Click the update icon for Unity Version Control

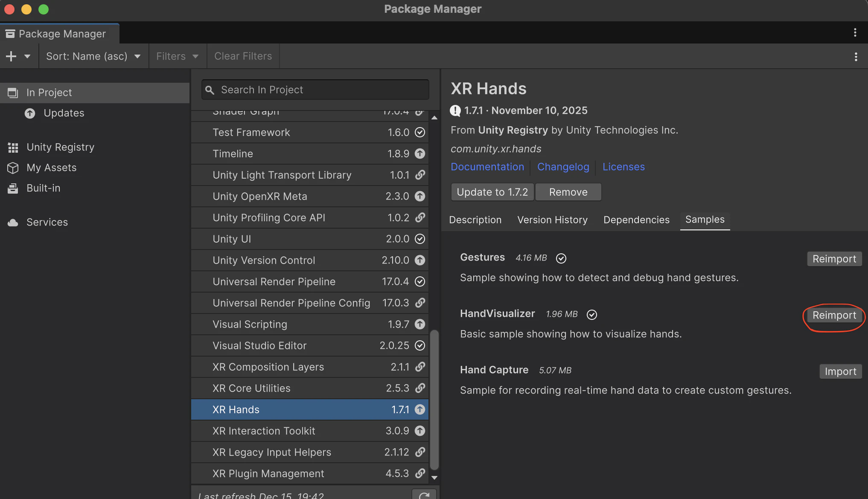click(420, 260)
